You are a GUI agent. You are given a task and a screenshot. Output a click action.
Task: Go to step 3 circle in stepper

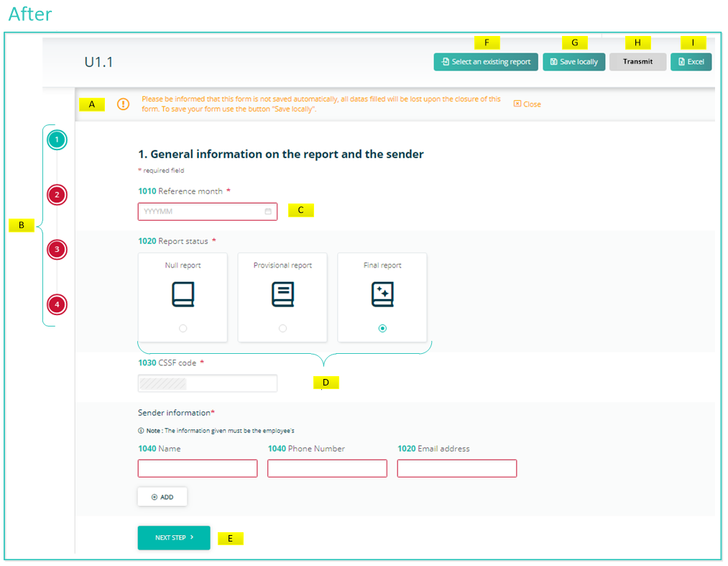[x=57, y=250]
